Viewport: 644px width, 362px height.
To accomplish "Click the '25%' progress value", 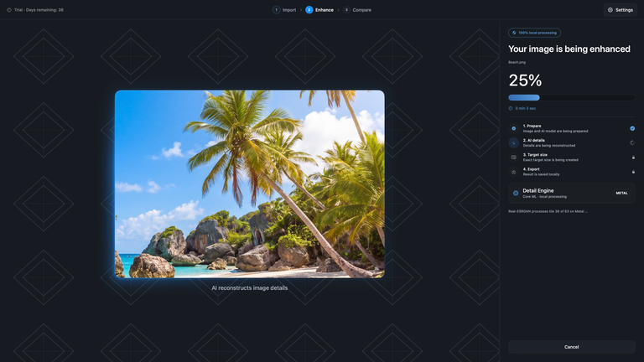I will point(525,80).
